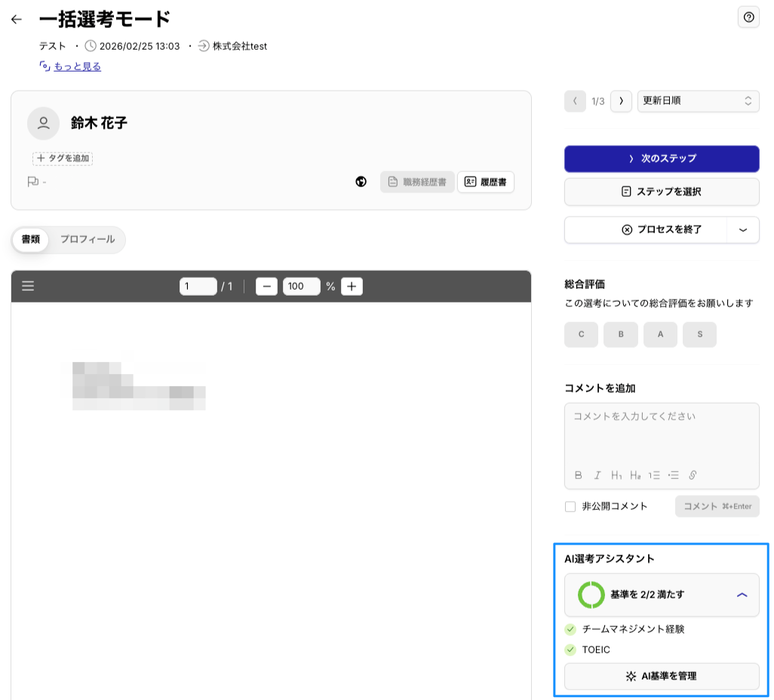Zoom out with the minus icon
This screenshot has width=774, height=700.
[266, 286]
